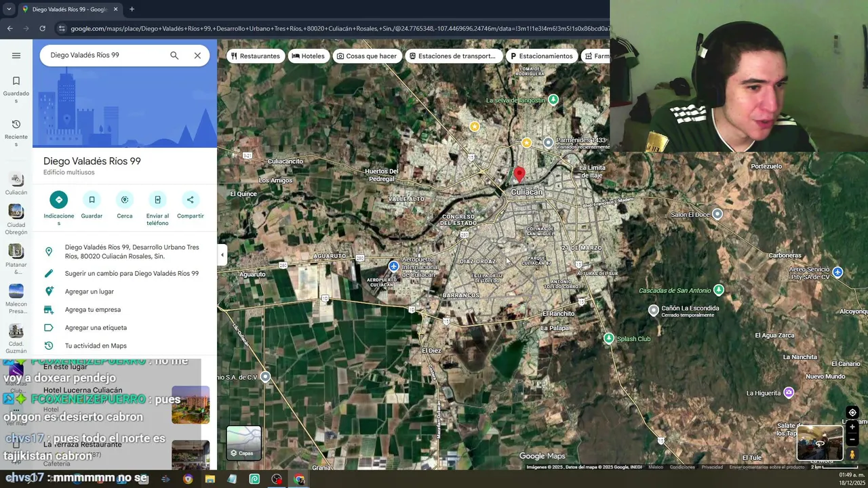The image size is (868, 488).
Task: Click the Cascadas de San Antonio marker
Action: (x=719, y=290)
